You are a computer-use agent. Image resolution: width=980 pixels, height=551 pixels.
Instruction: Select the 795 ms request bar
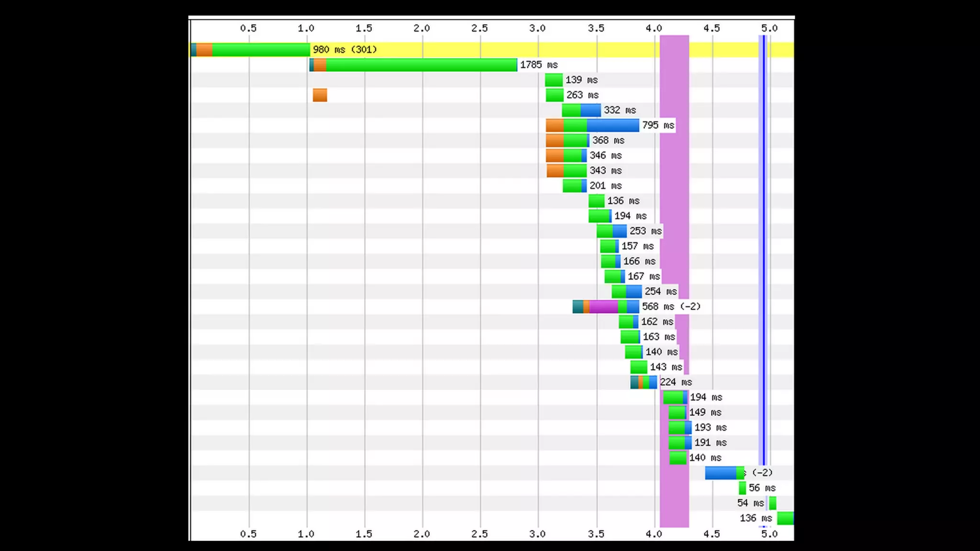592,125
